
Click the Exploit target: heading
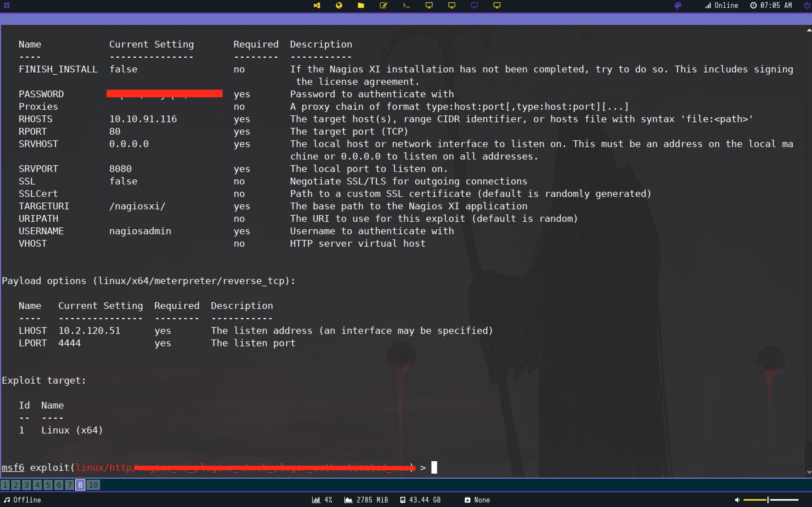(x=44, y=381)
